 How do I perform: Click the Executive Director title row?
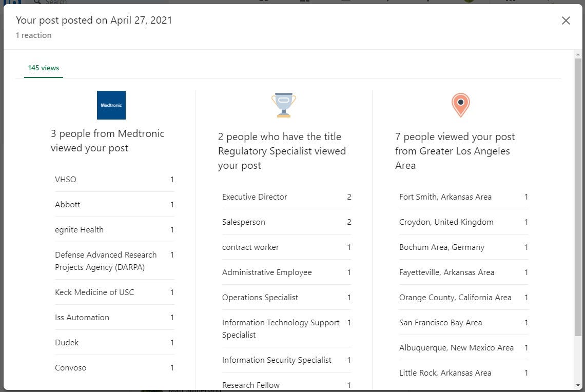pyautogui.click(x=286, y=197)
